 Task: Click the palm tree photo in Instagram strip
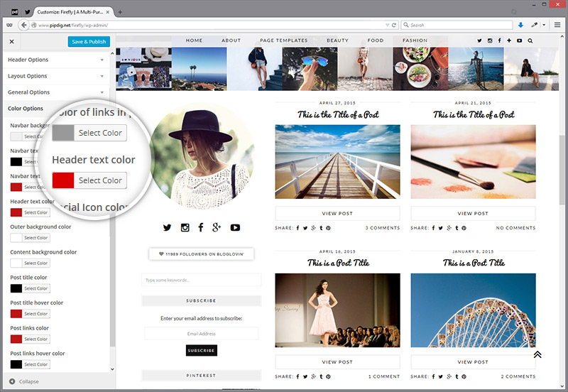(200, 69)
